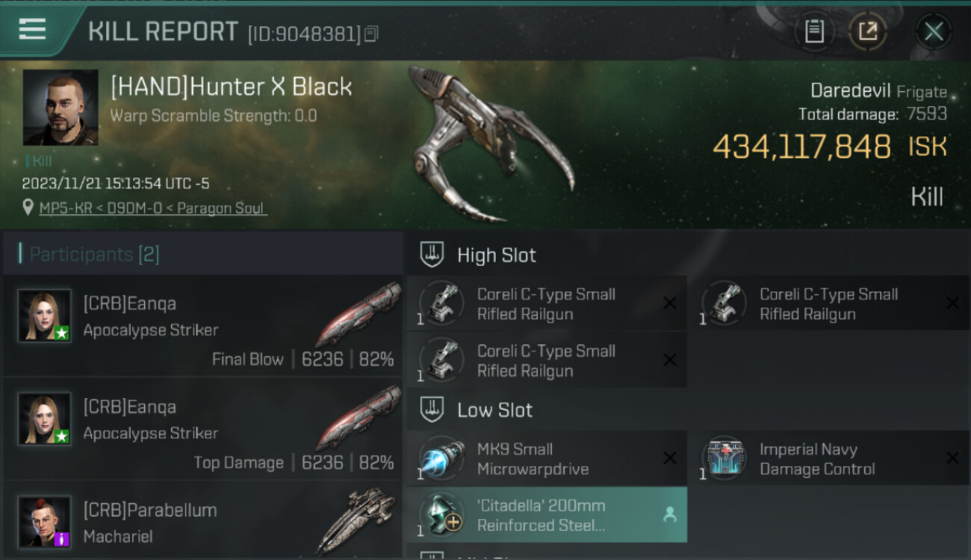Select the Imperial Navy Damage Control icon
The width and height of the screenshot is (971, 560).
tap(724, 458)
